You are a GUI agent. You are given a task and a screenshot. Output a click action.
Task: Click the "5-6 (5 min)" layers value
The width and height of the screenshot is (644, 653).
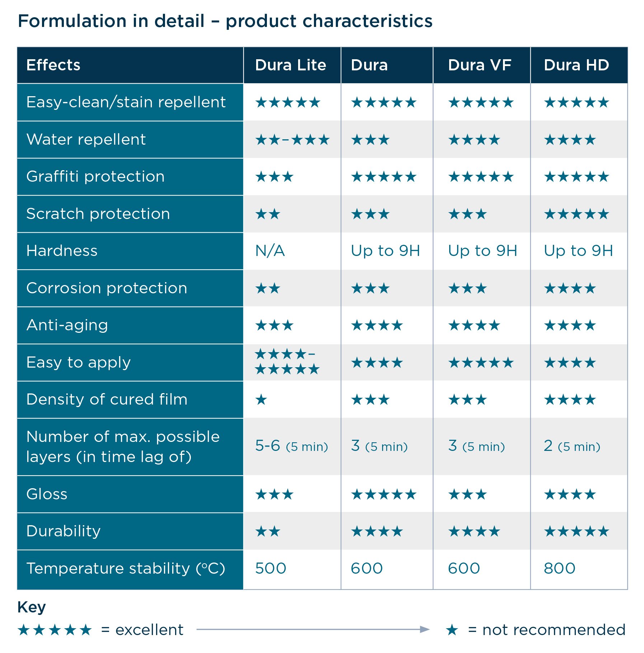pyautogui.click(x=291, y=446)
